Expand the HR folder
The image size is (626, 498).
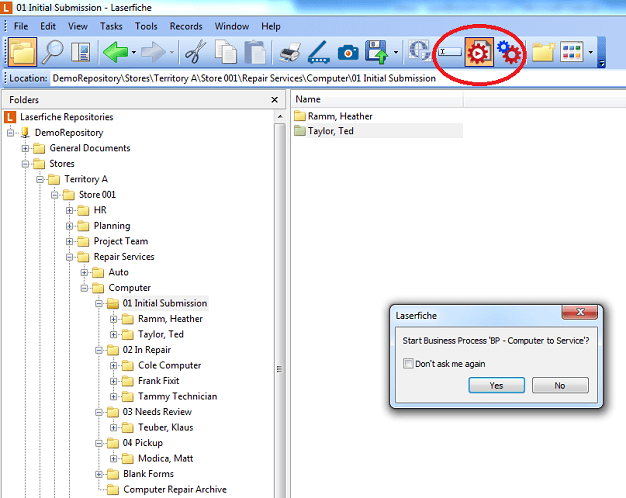(69, 210)
